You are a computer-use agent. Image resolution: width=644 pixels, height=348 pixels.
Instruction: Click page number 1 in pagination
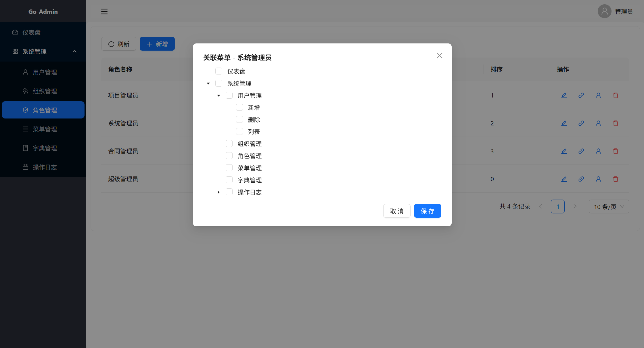[557, 206]
